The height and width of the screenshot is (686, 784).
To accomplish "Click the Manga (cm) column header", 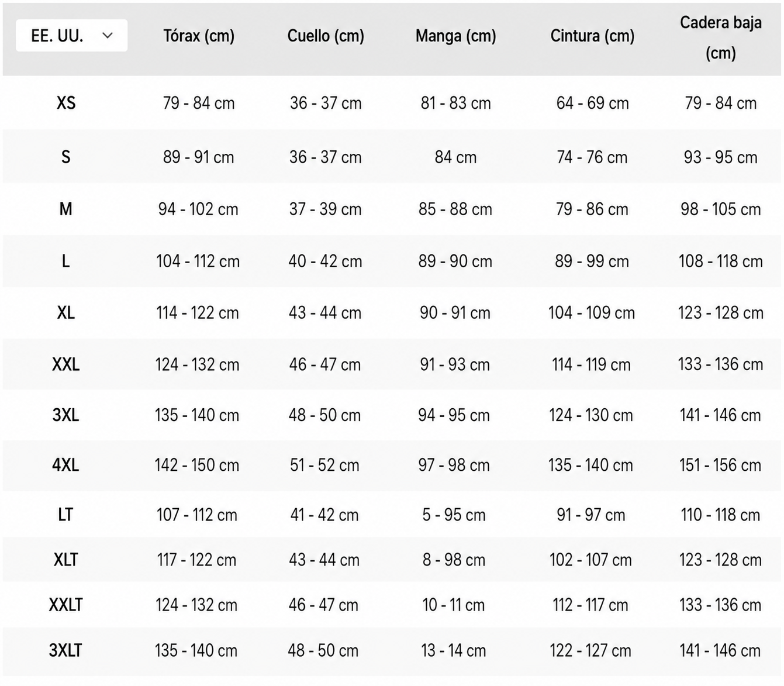I will pyautogui.click(x=455, y=36).
